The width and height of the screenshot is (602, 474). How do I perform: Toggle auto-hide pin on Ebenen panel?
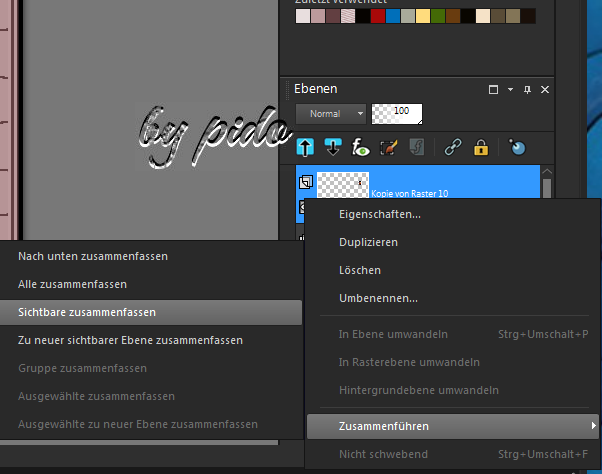526,90
